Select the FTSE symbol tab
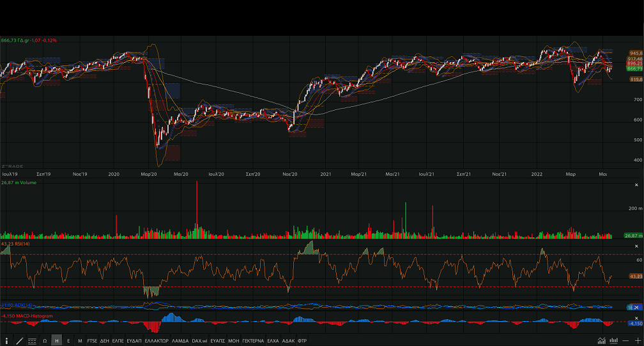The width and height of the screenshot is (644, 346). (93, 341)
